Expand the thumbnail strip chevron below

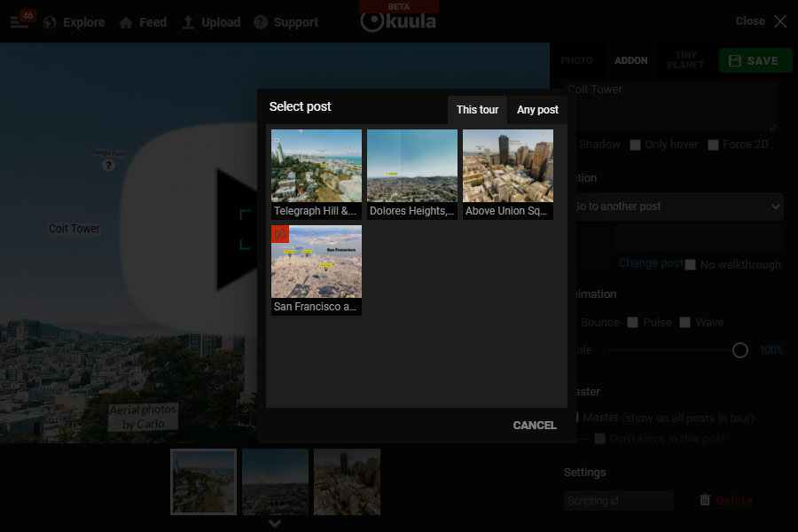275,523
